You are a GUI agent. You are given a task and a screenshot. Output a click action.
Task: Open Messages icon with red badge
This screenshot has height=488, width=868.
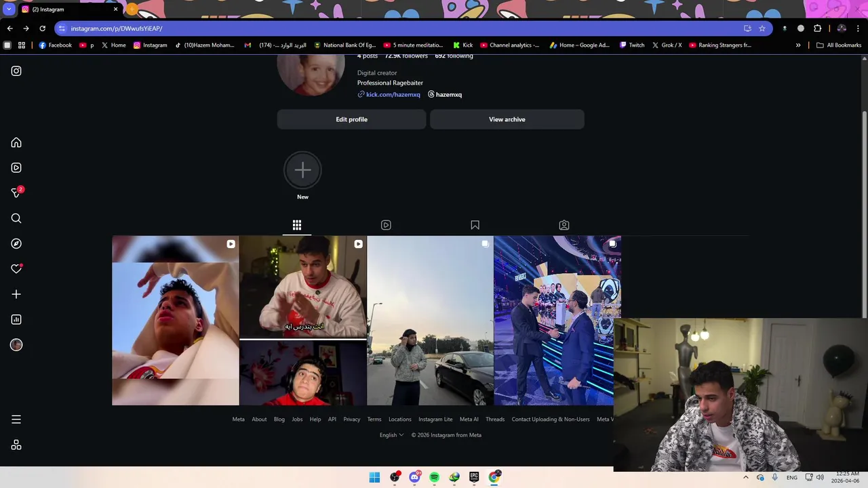click(x=17, y=192)
